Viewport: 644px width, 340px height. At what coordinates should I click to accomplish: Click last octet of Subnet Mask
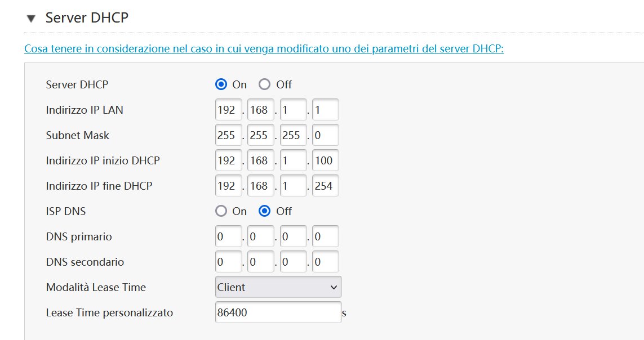point(325,135)
